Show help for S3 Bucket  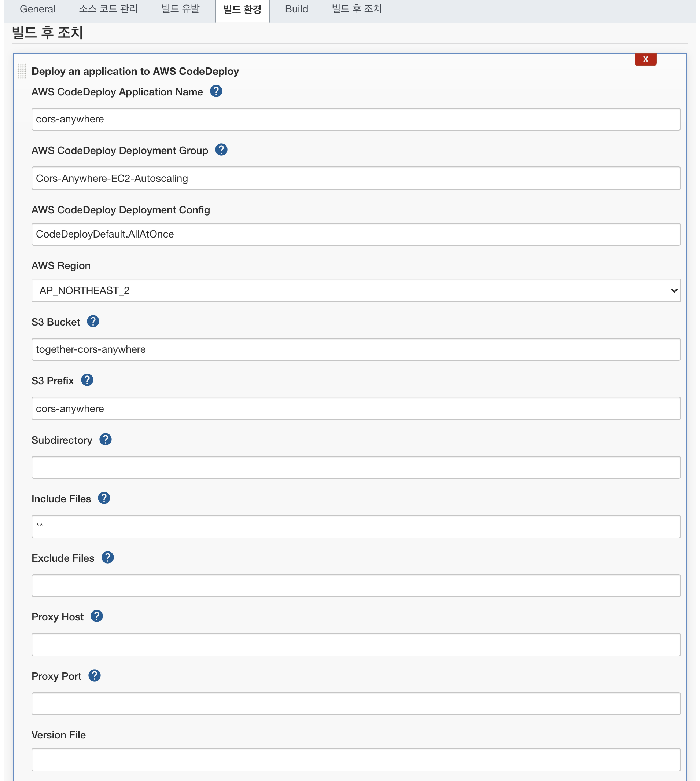tap(93, 321)
